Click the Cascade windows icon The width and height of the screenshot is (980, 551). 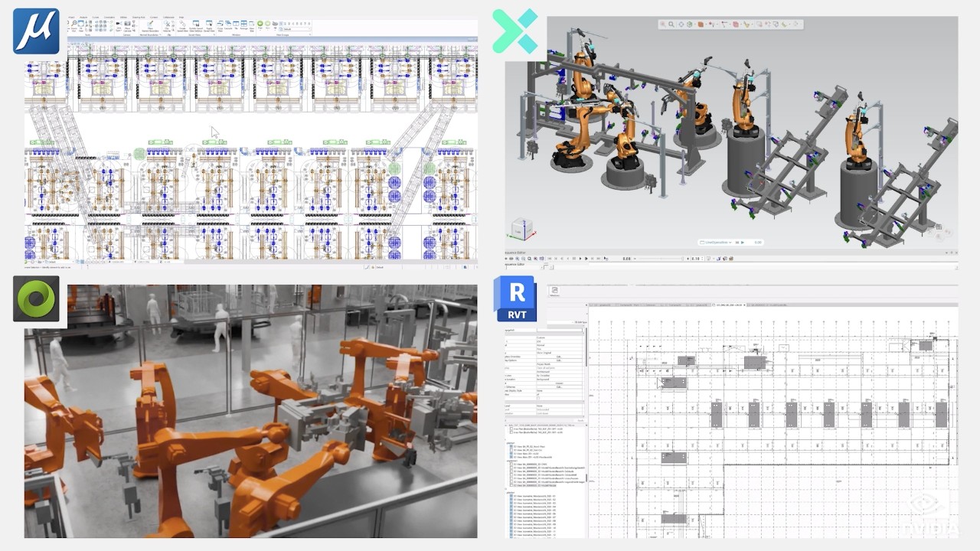coord(228,24)
